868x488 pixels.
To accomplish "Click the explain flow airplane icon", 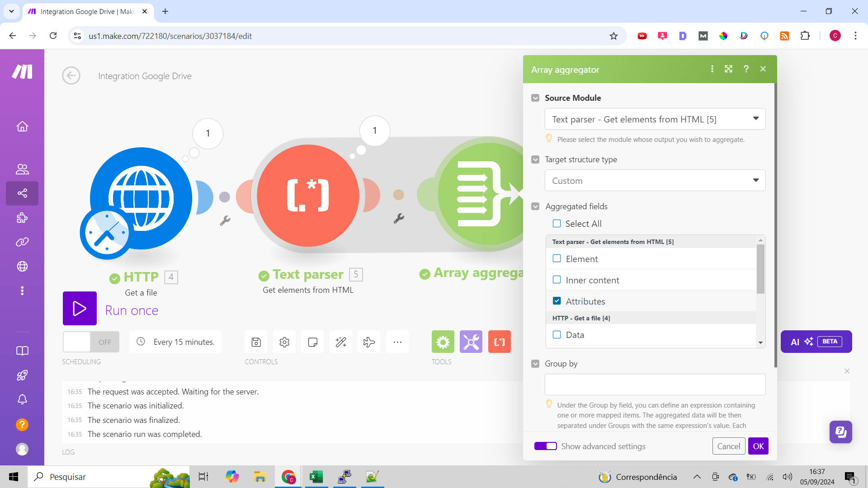I will click(369, 342).
